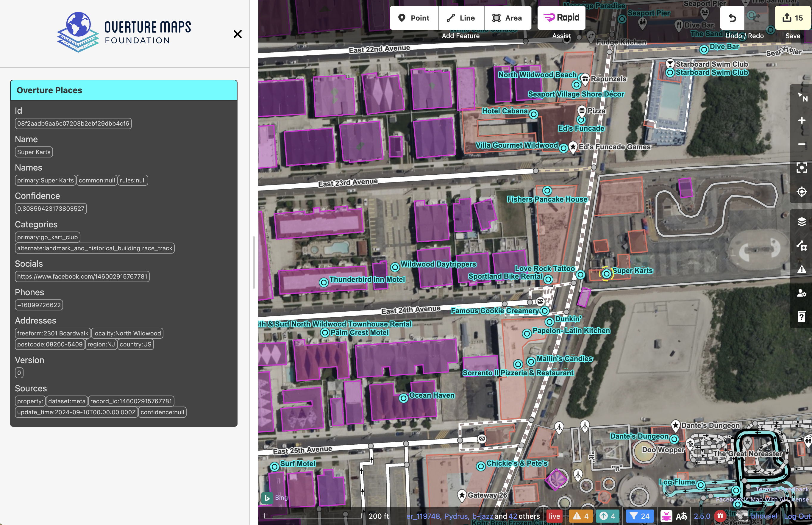Viewport: 812px width, 525px height.
Task: Click the phone number +16099726622
Action: coord(39,305)
